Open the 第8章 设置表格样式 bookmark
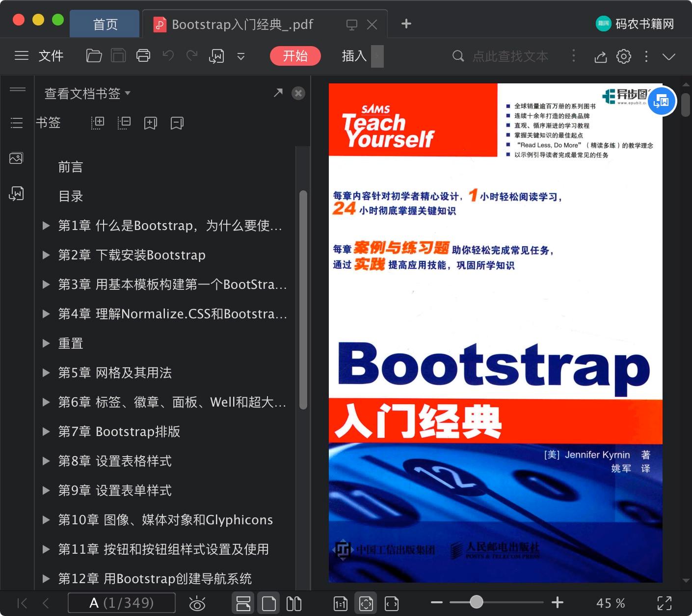This screenshot has height=616, width=692. pyautogui.click(x=115, y=461)
